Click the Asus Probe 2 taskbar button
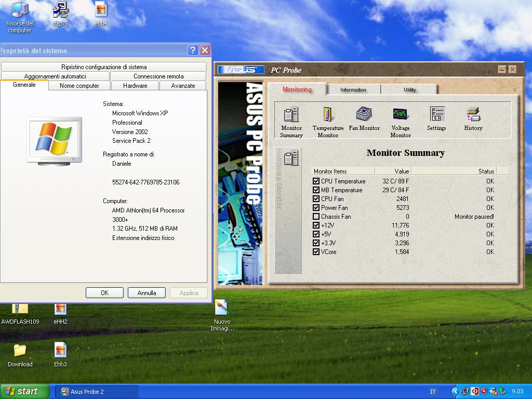This screenshot has width=532, height=399. (96, 392)
